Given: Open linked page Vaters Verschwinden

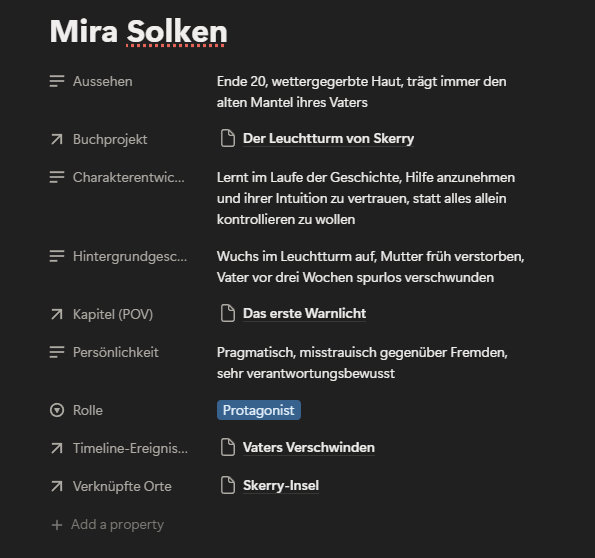Looking at the screenshot, I should pyautogui.click(x=309, y=448).
